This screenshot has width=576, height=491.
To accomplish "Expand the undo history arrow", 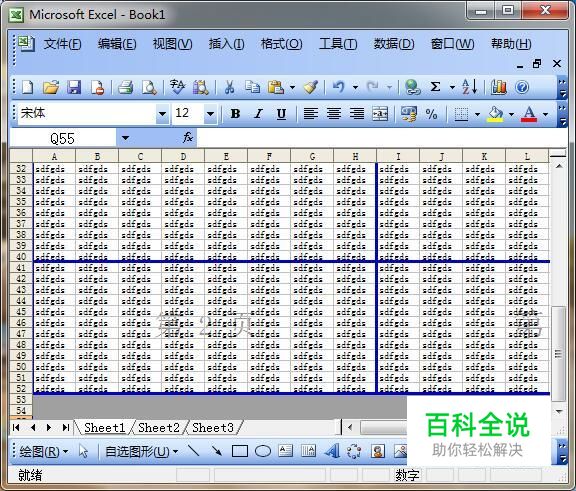I will point(355,87).
